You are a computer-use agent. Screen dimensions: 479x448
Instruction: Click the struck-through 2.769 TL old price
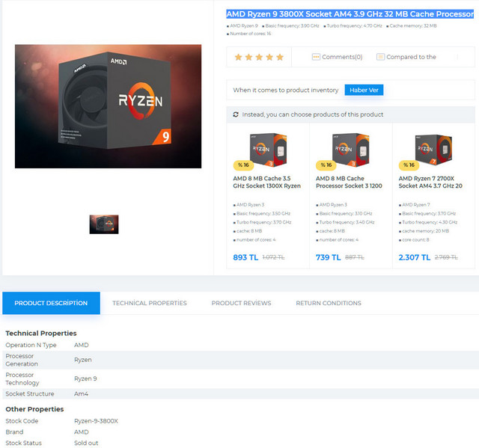(x=446, y=257)
